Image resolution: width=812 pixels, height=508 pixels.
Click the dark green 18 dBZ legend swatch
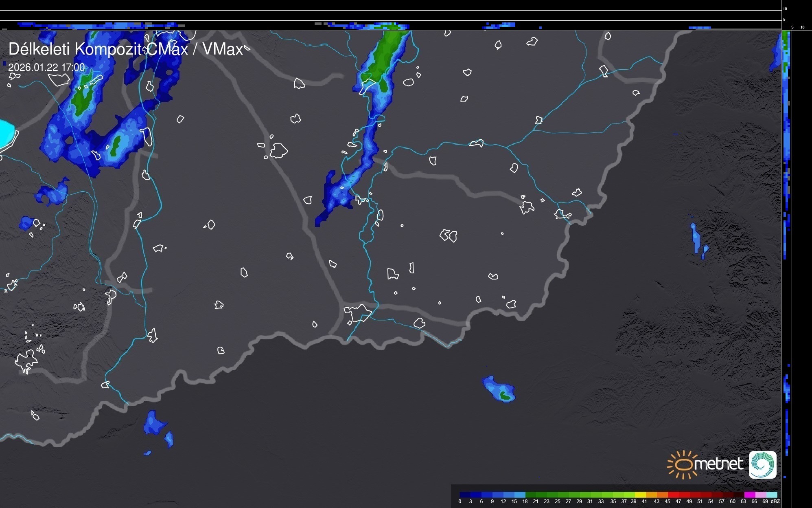530,495
